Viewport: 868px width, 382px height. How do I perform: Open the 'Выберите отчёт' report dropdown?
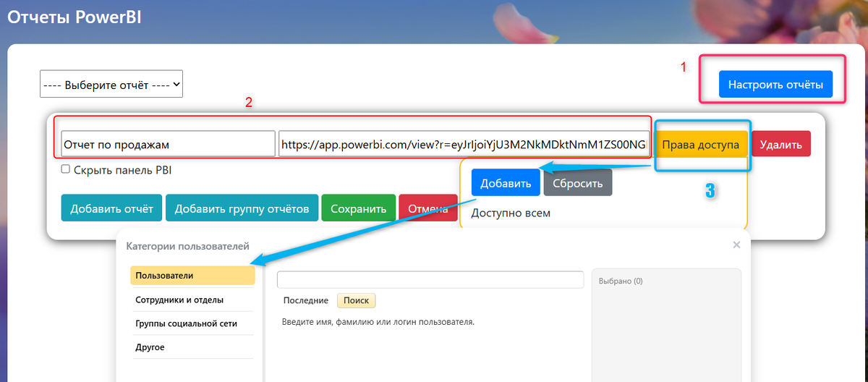pos(111,84)
